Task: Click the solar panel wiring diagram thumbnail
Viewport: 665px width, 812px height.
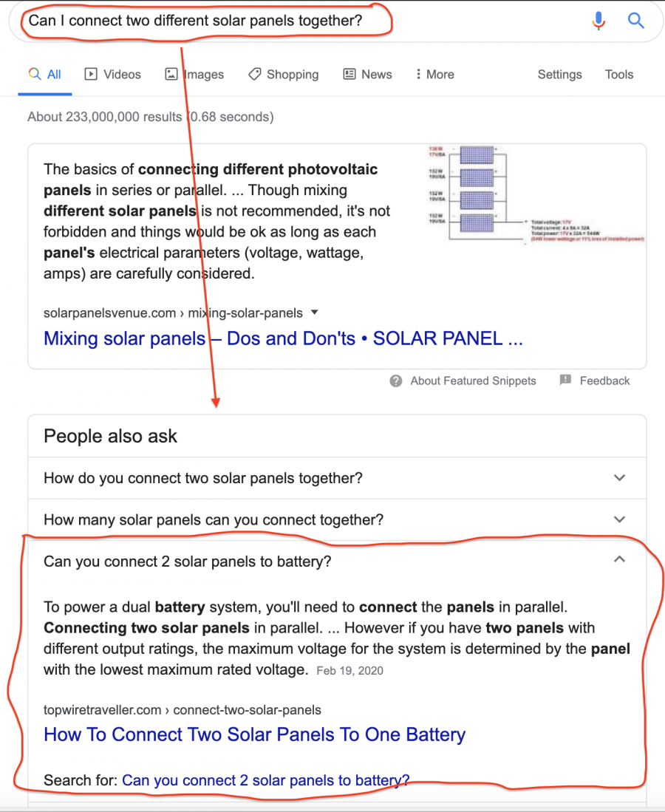Action: click(536, 194)
